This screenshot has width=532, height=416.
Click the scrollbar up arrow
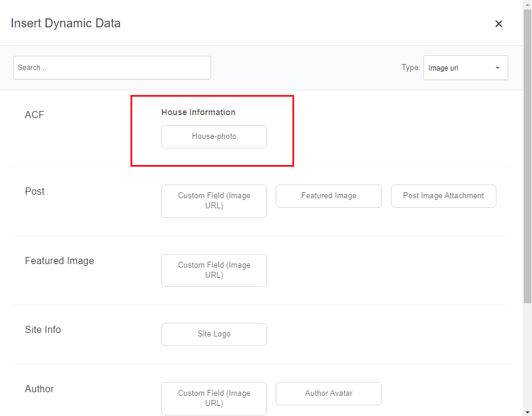(x=527, y=5)
